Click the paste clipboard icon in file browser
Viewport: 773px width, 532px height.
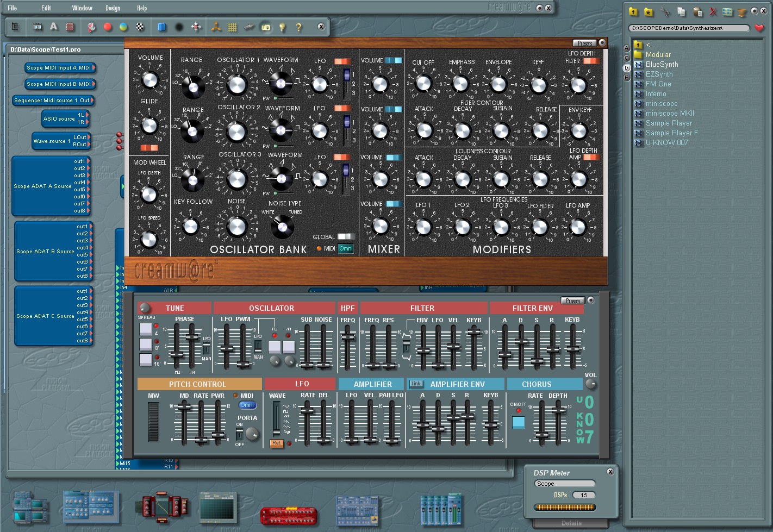point(697,11)
